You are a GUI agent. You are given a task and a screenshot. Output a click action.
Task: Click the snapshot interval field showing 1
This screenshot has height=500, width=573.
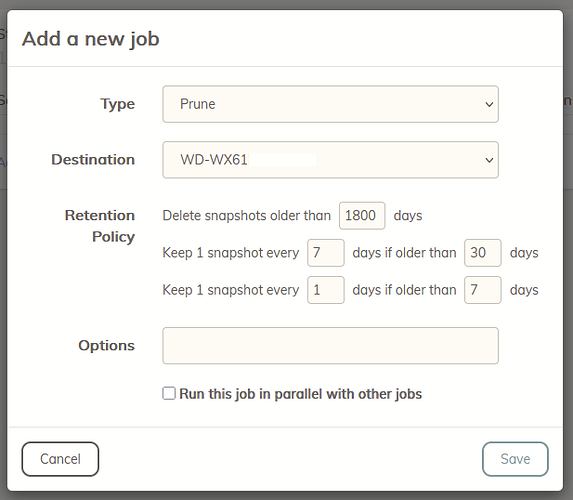pyautogui.click(x=326, y=290)
